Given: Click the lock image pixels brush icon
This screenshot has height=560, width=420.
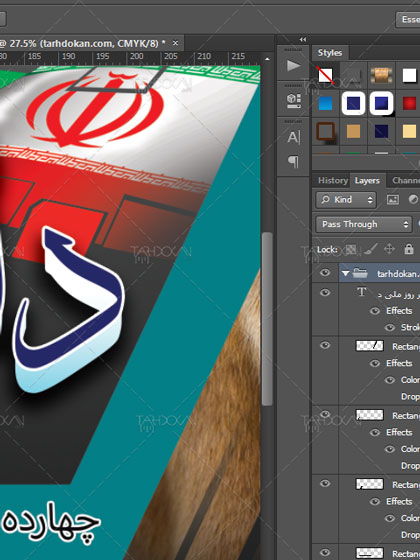Looking at the screenshot, I should [x=370, y=249].
